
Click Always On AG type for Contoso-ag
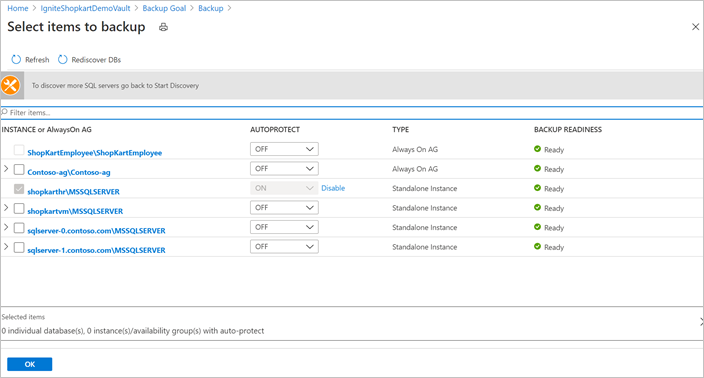(415, 169)
